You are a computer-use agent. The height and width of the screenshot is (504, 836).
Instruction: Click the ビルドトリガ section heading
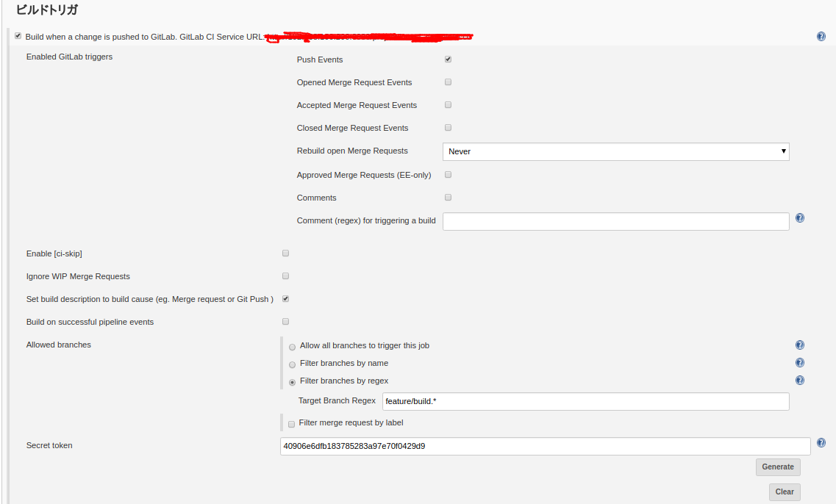47,10
